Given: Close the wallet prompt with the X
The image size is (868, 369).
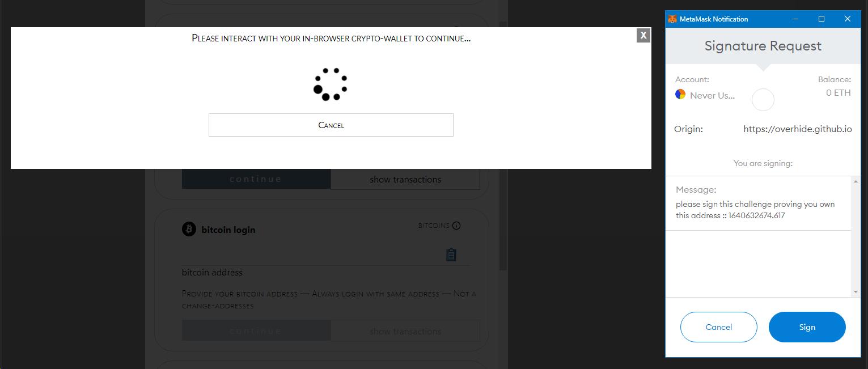Looking at the screenshot, I should point(643,35).
